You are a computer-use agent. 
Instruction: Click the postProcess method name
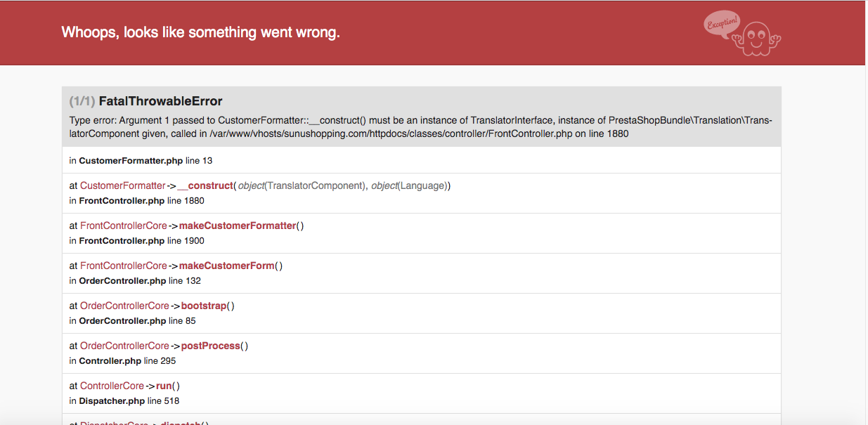click(x=210, y=346)
